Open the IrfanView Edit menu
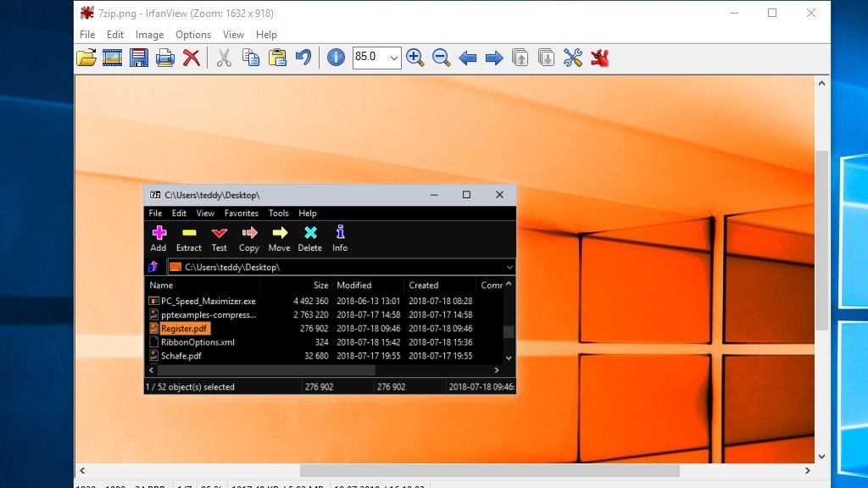Image resolution: width=868 pixels, height=488 pixels. pyautogui.click(x=115, y=34)
